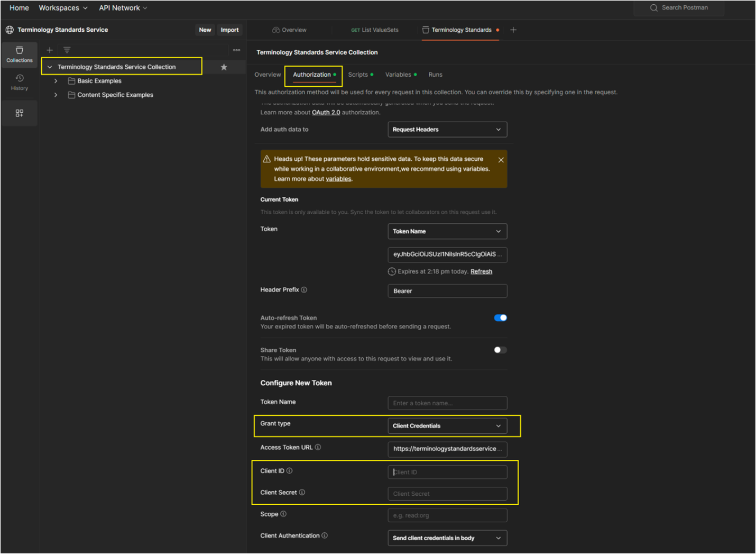Viewport: 756px width, 554px height.
Task: Click the info icon next to Client Secret
Action: coord(302,493)
